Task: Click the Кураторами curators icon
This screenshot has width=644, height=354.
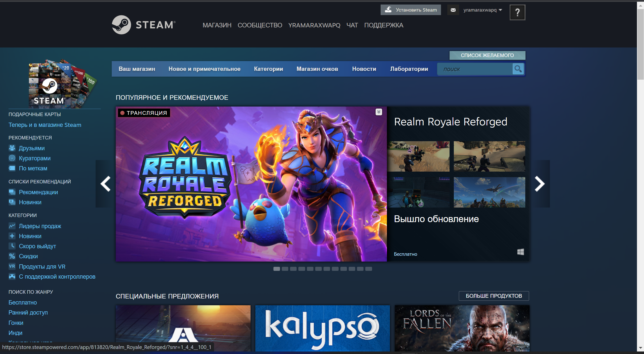Action: pos(12,158)
